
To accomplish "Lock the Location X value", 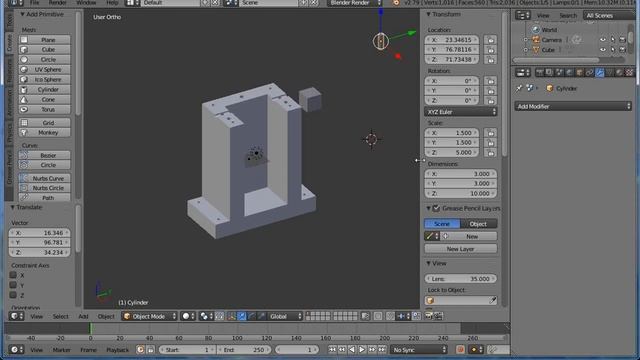I will tap(491, 40).
